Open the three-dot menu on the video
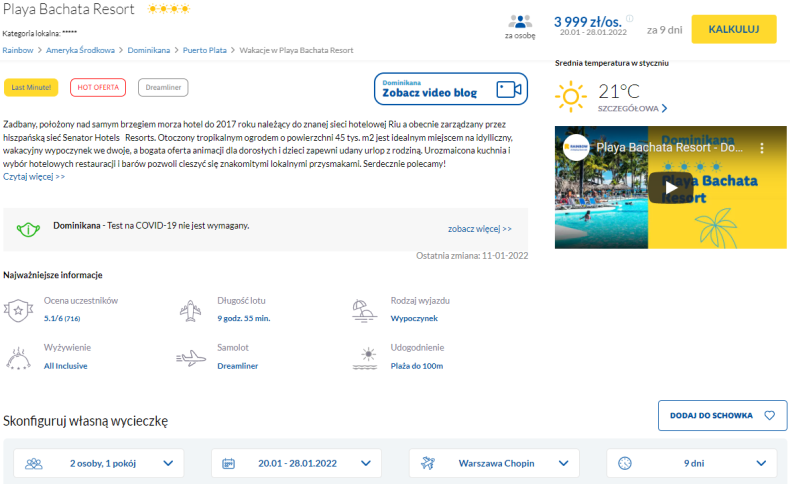This screenshot has height=484, width=790. [762, 148]
